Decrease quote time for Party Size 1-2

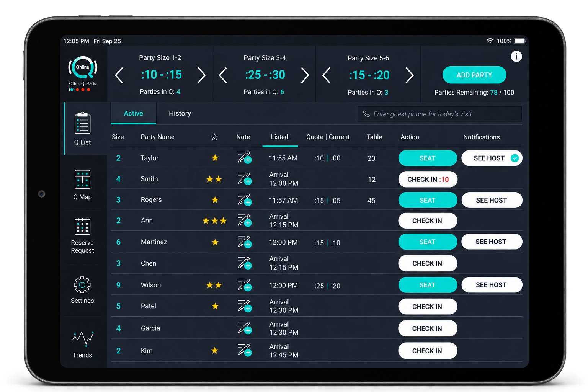(119, 75)
